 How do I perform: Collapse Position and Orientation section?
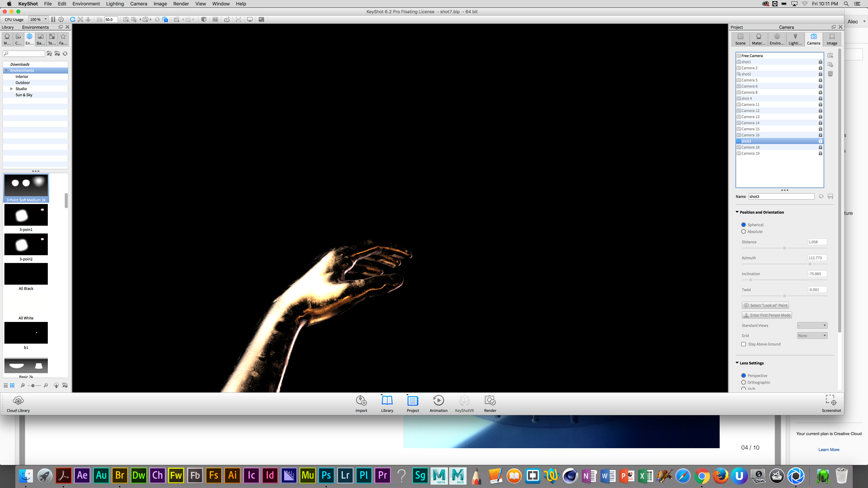[737, 212]
